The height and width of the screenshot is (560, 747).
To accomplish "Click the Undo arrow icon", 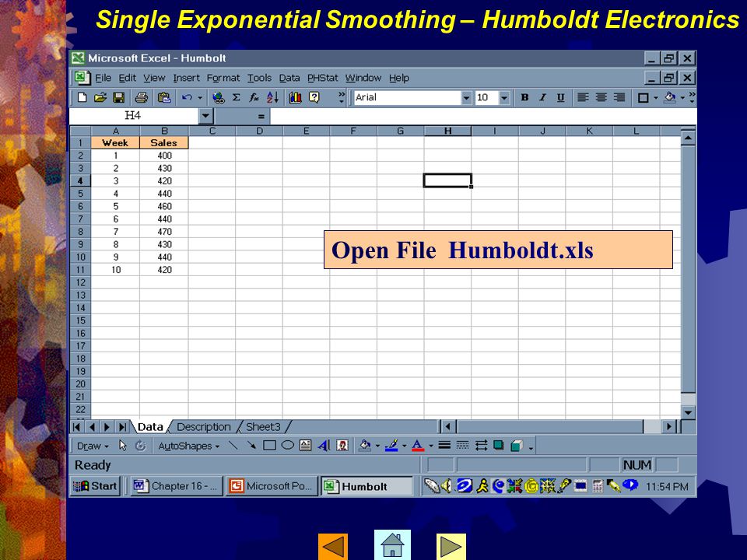I will (x=187, y=98).
